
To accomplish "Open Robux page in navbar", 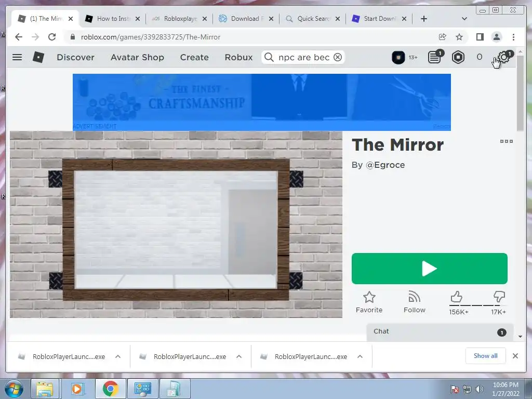I will (238, 57).
